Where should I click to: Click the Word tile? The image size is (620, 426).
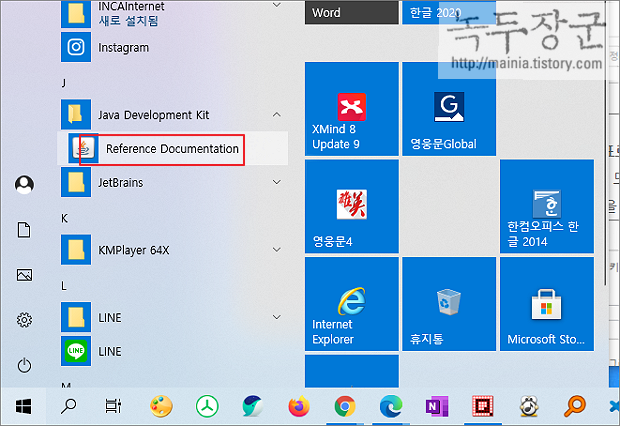pyautogui.click(x=352, y=12)
